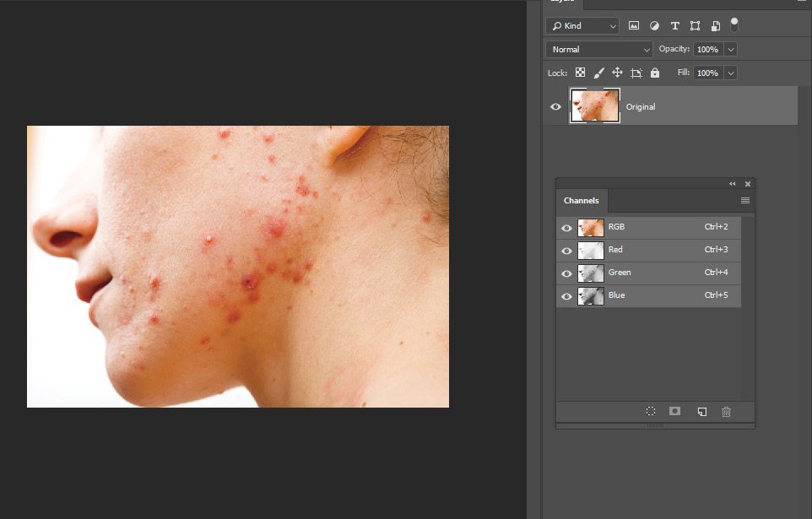Lock the layer position
The width and height of the screenshot is (812, 519).
617,73
